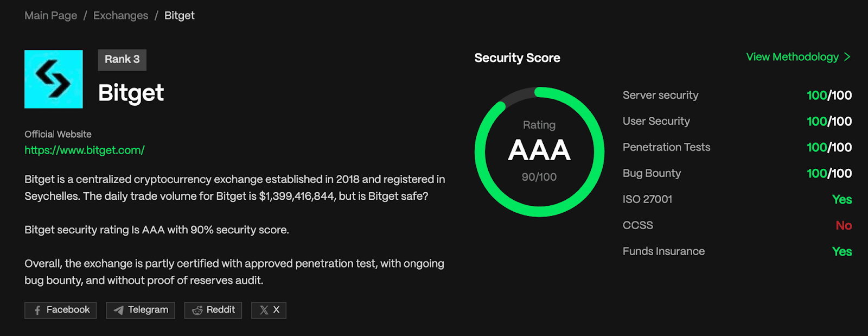Image resolution: width=868 pixels, height=336 pixels.
Task: Open the official website https://www.bitget.com/
Action: point(85,150)
